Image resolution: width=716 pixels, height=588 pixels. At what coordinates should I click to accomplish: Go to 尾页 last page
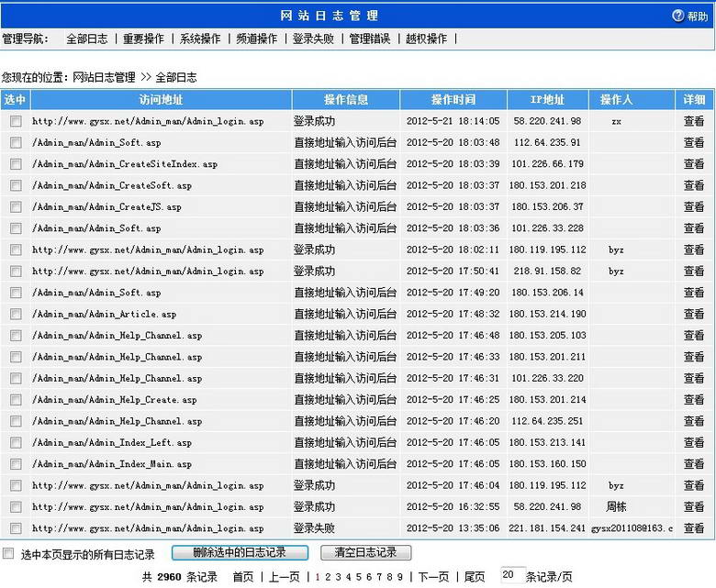coord(475,577)
